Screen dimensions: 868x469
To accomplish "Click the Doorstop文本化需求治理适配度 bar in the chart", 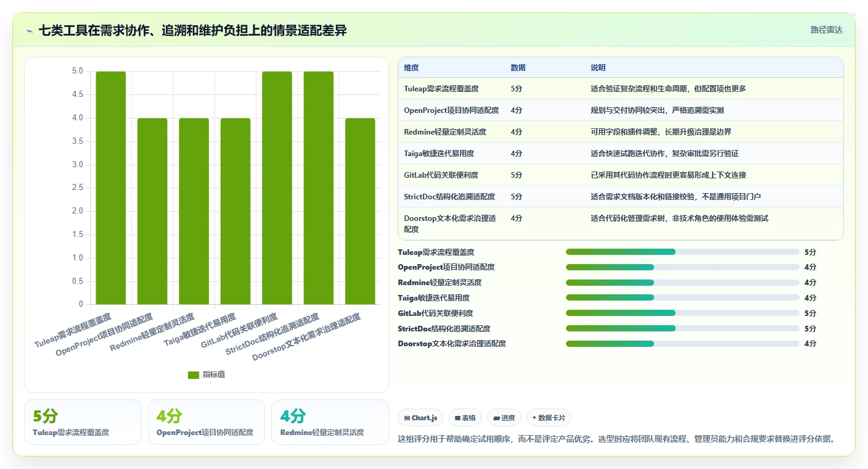I will click(360, 211).
